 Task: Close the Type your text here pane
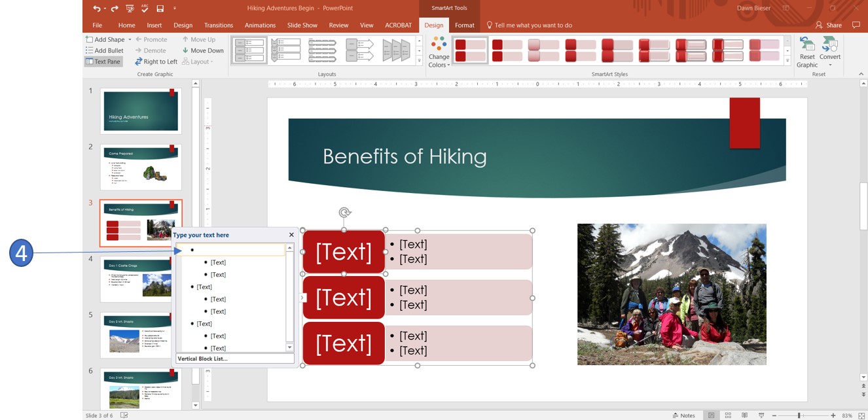[x=291, y=235]
